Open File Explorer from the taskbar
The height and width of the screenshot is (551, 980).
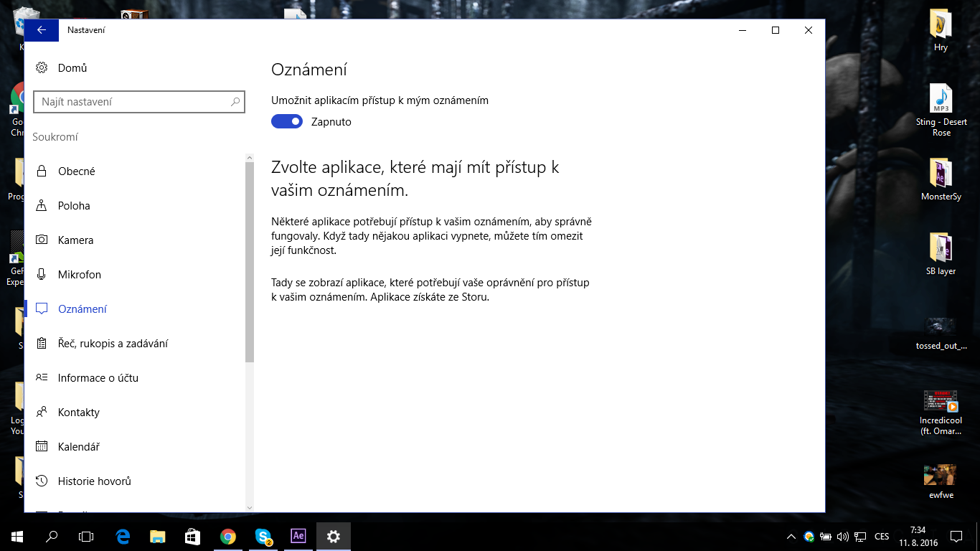click(x=158, y=536)
